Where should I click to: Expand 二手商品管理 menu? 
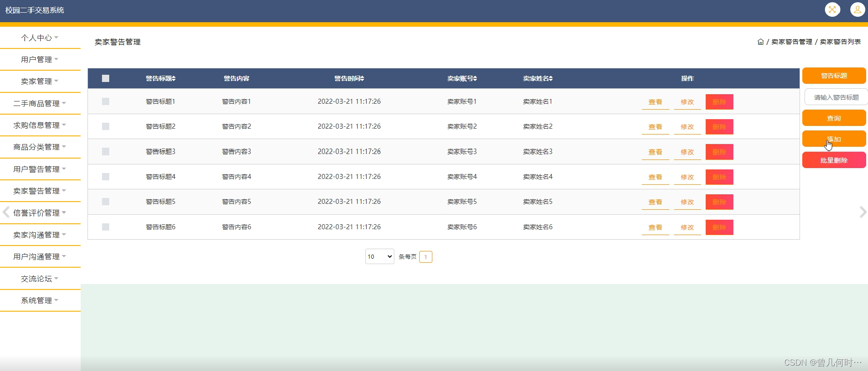click(40, 103)
